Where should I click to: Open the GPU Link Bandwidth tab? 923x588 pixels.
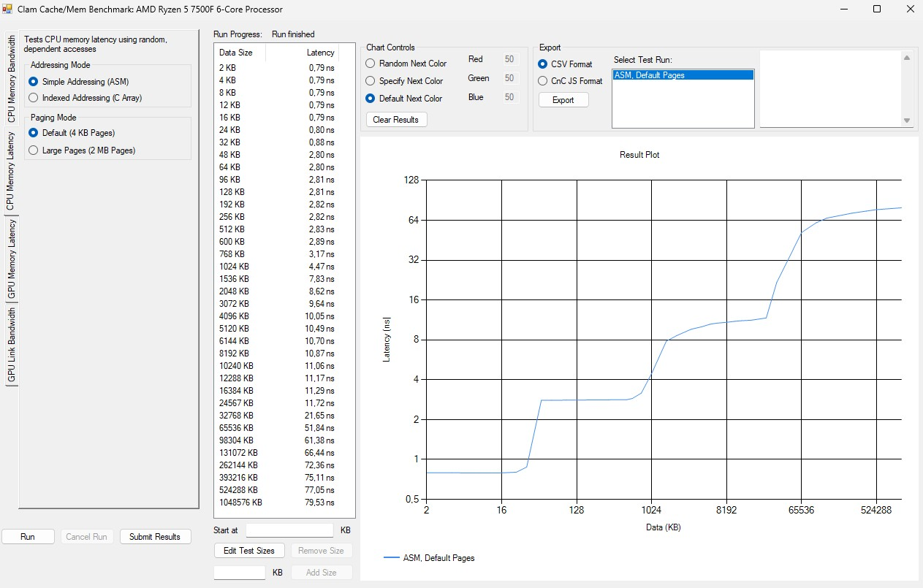click(11, 345)
